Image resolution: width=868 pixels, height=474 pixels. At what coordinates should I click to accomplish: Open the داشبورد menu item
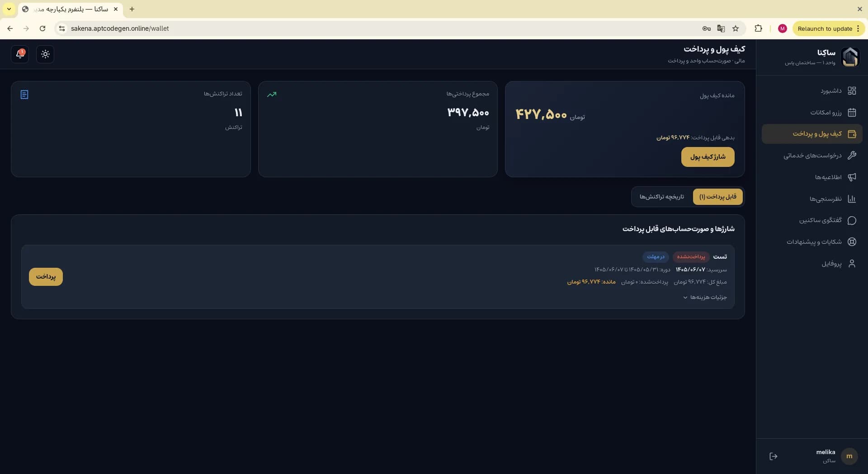click(812, 91)
